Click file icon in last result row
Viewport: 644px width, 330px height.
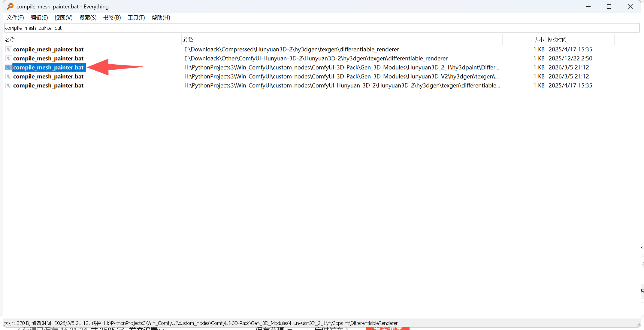pos(9,86)
